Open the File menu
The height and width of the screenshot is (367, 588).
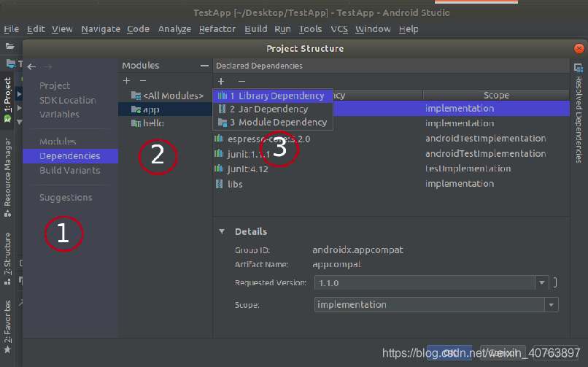click(x=11, y=29)
